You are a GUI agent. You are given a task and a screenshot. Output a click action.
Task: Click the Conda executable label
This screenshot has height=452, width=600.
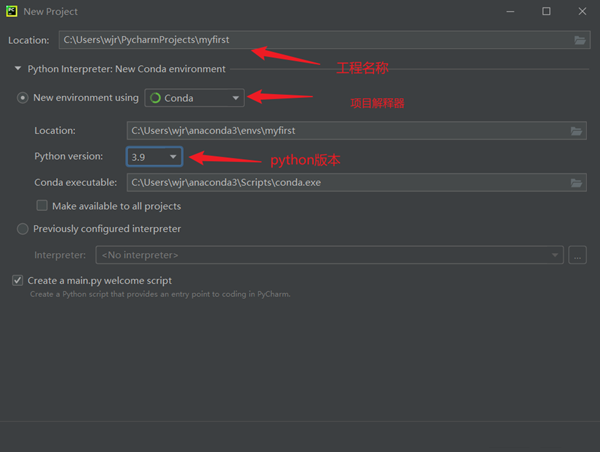click(x=75, y=183)
